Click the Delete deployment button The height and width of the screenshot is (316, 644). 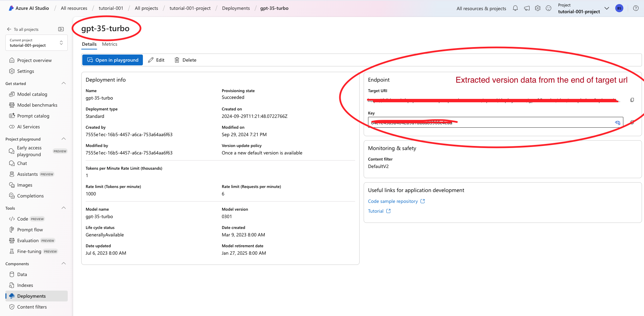185,60
